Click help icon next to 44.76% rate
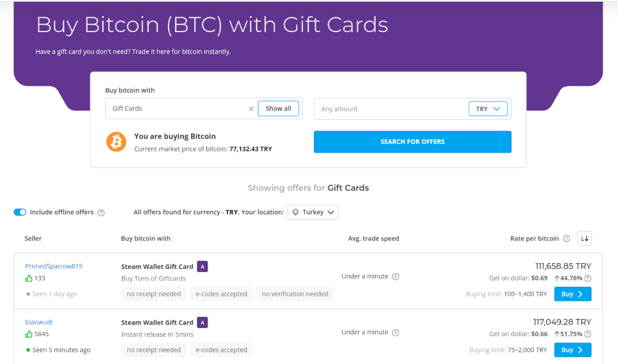The image size is (618, 364). tap(588, 278)
